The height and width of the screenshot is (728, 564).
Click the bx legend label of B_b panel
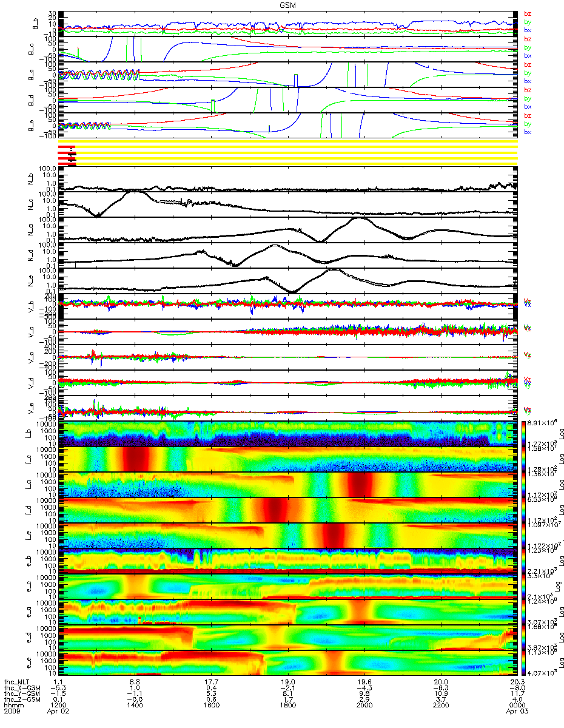pos(528,30)
